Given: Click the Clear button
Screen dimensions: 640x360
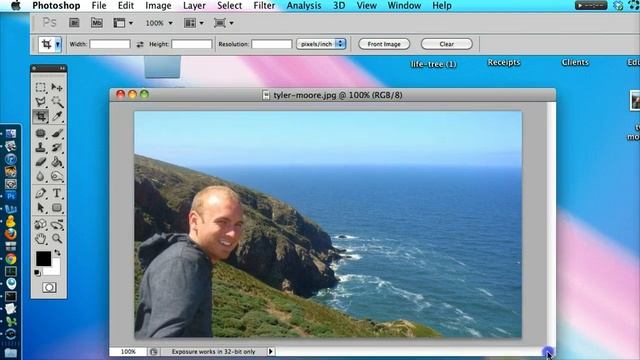Looking at the screenshot, I should click(x=447, y=44).
